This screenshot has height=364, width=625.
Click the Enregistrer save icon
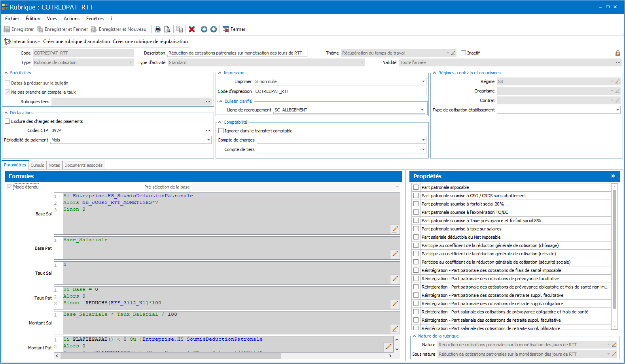[x=7, y=29]
